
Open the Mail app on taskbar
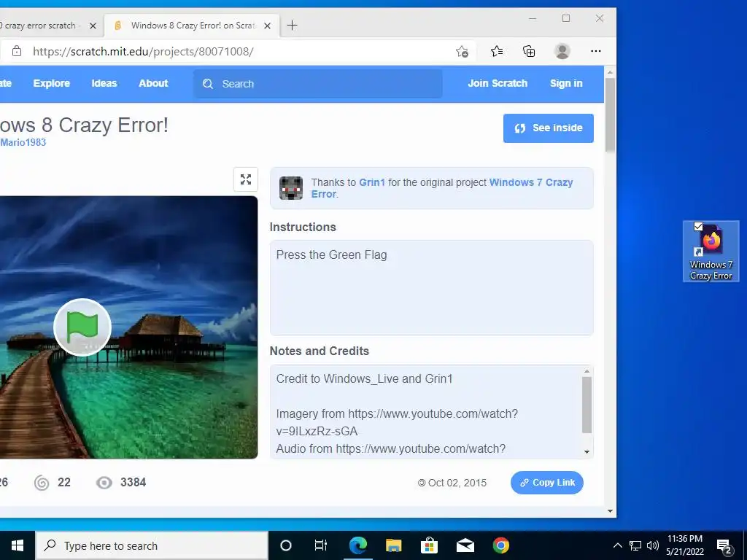pos(465,545)
